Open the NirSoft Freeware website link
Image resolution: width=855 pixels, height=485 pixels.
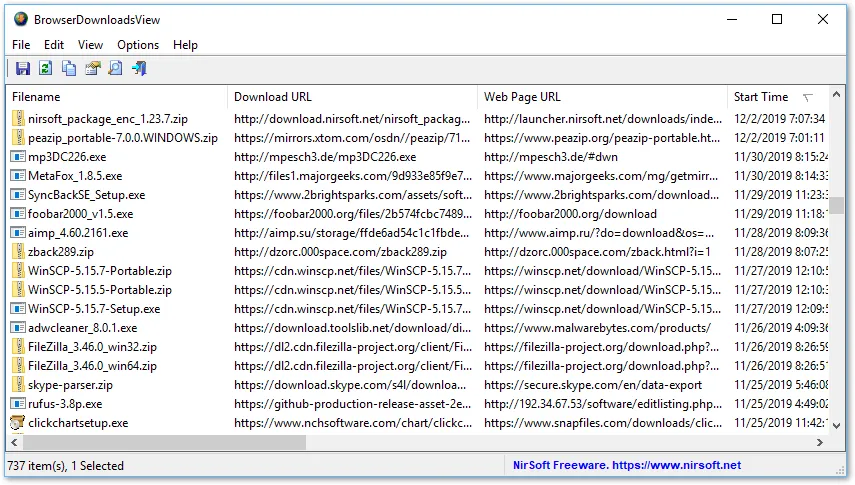point(627,465)
